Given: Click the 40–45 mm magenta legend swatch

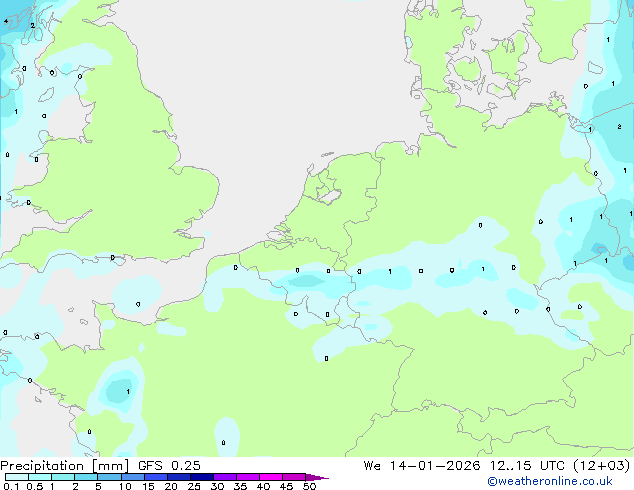Looking at the screenshot, I should 271,477.
